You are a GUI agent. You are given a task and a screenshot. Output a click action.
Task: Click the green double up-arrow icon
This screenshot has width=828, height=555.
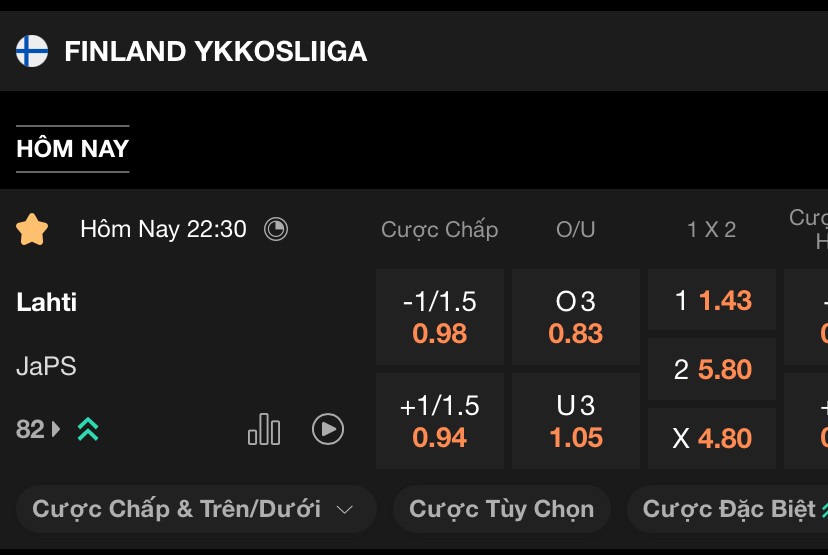pos(88,429)
